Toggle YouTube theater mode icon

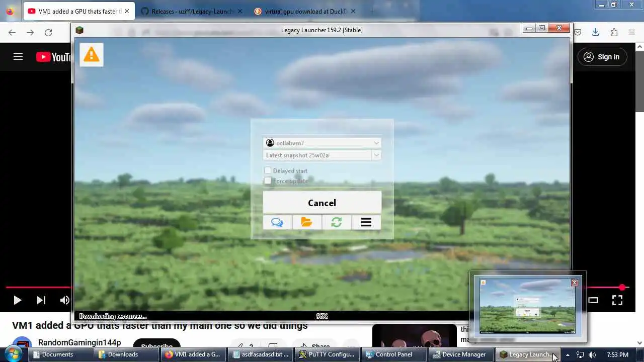tap(593, 300)
